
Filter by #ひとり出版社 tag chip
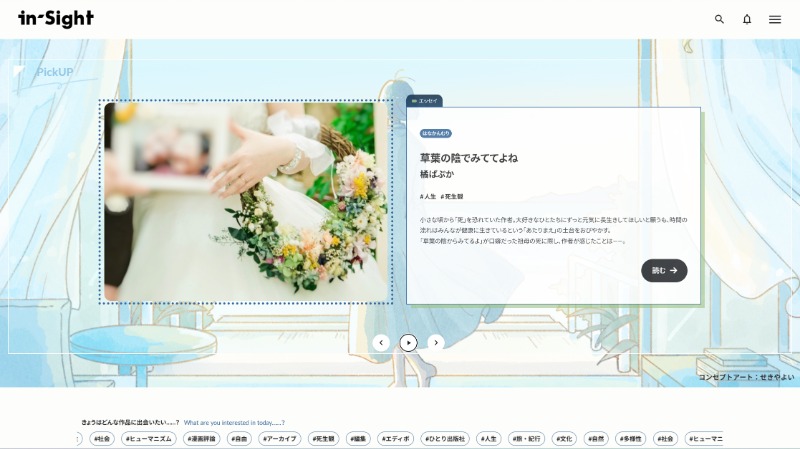click(x=444, y=438)
